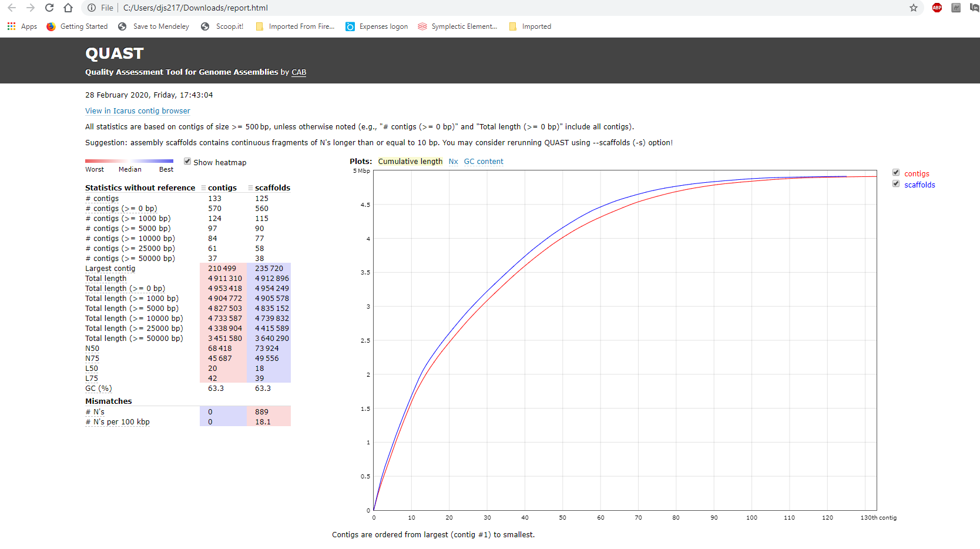Toggle the contigs plot series checkbox

(x=896, y=173)
